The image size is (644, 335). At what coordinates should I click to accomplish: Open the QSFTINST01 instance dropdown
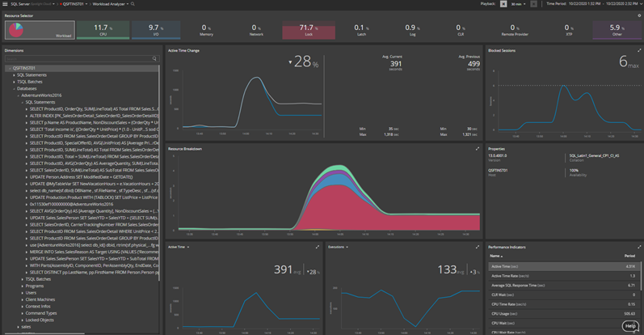(x=86, y=4)
